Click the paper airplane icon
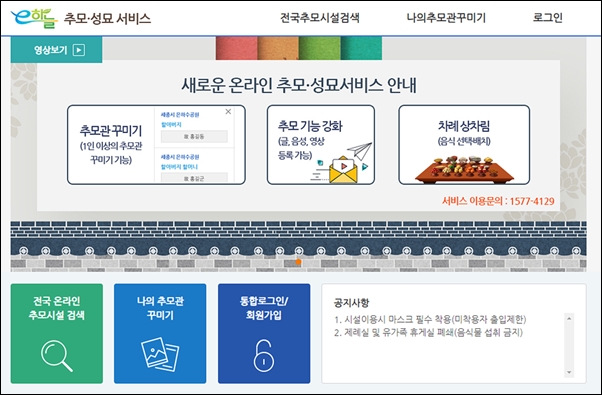This screenshot has width=602, height=395. pyautogui.click(x=360, y=151)
